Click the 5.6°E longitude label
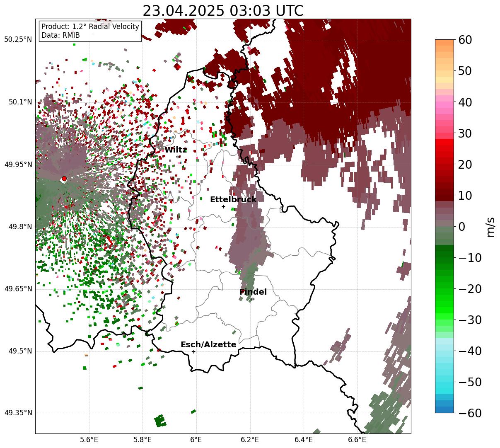Viewport: 500px width, 448px height. (x=89, y=440)
